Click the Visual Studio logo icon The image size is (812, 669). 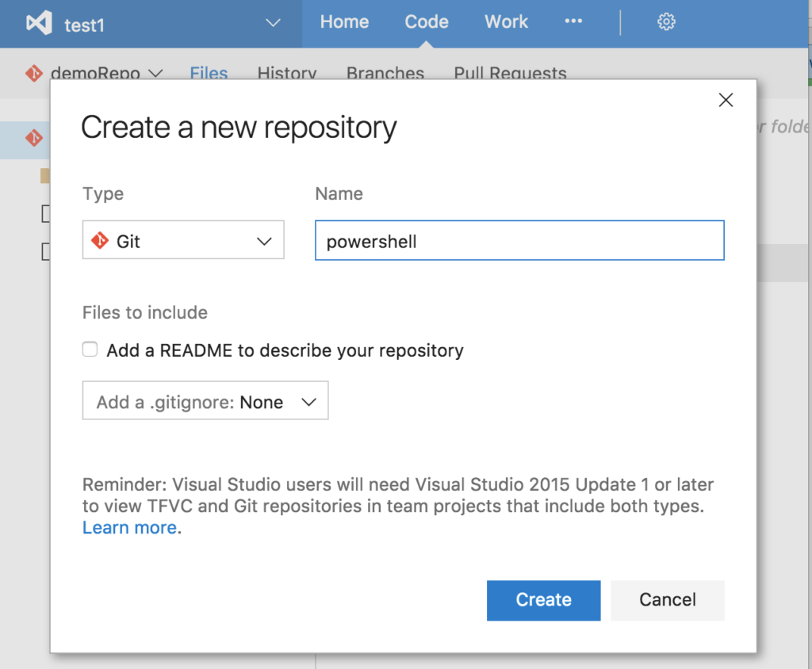[39, 23]
